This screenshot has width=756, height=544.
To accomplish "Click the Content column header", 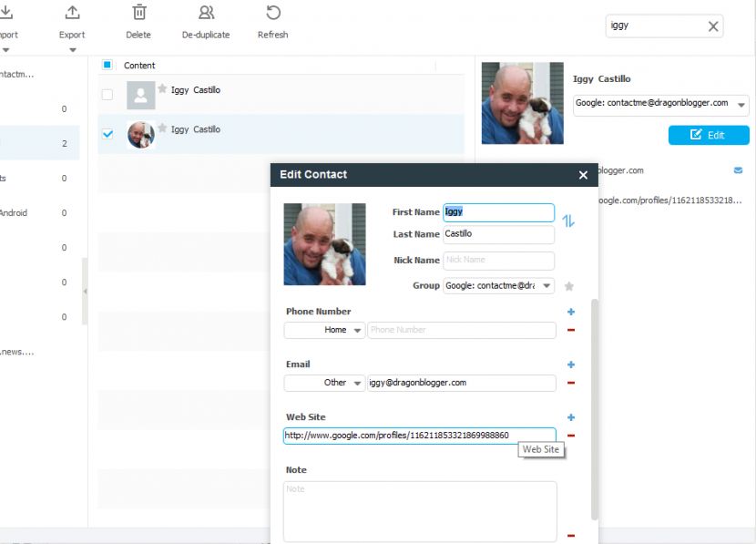I will (139, 66).
